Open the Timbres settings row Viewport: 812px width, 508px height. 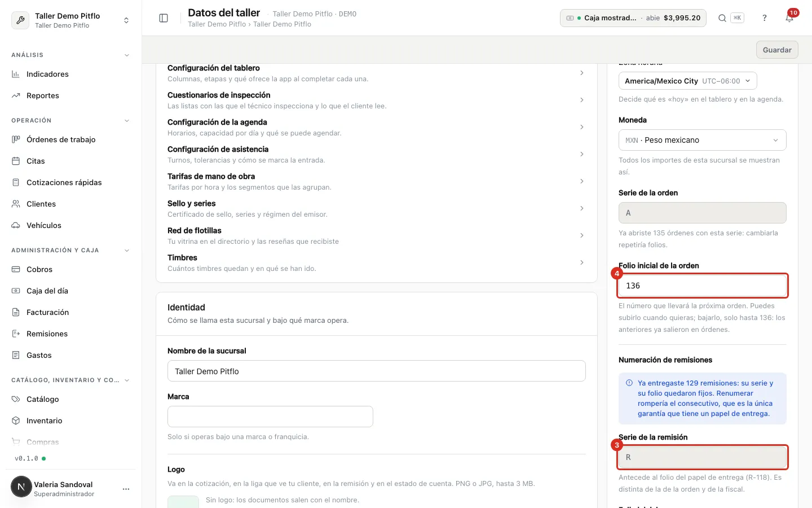[x=377, y=262]
